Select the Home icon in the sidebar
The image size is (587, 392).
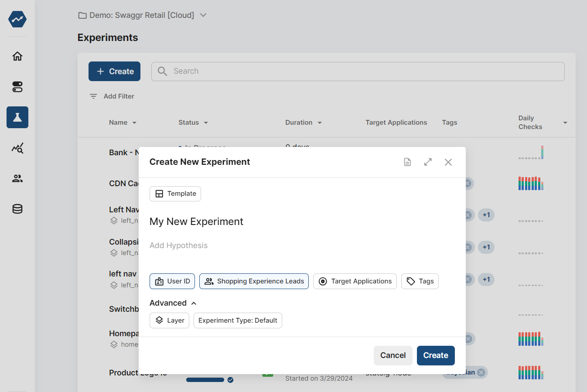[17, 56]
